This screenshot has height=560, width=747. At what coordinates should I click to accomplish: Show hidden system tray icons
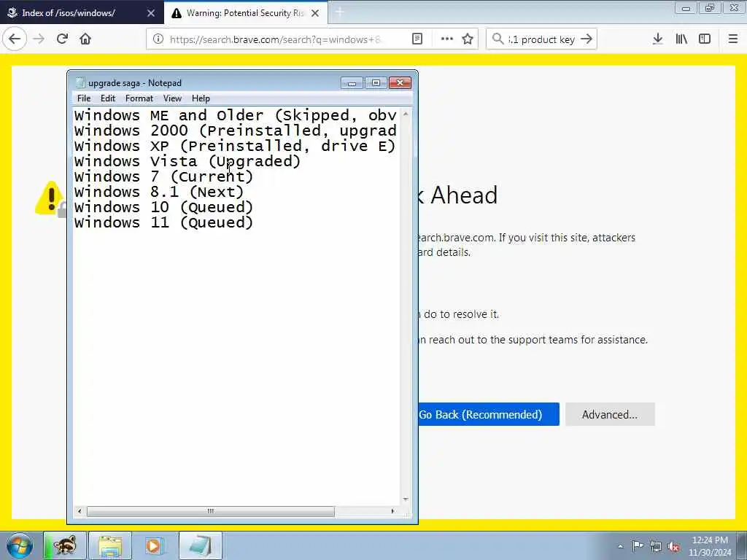pos(620,546)
